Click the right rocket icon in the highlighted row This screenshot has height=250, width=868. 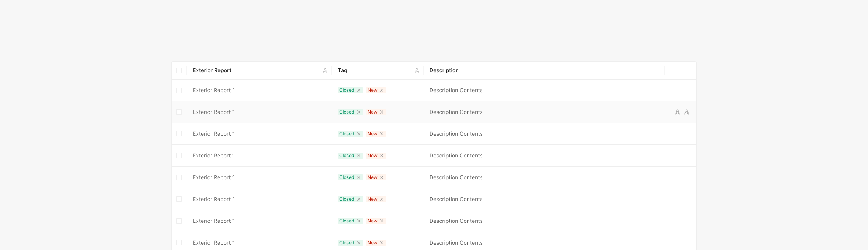[687, 112]
